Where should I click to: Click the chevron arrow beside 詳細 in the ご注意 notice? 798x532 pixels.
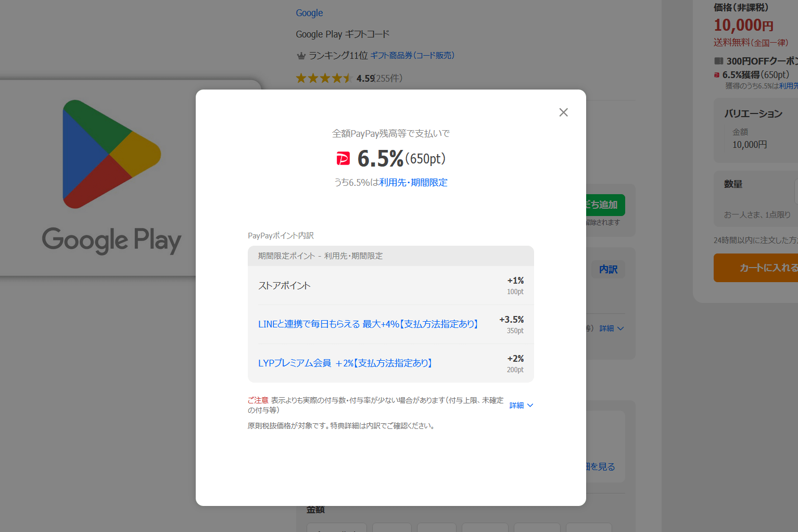(x=530, y=406)
